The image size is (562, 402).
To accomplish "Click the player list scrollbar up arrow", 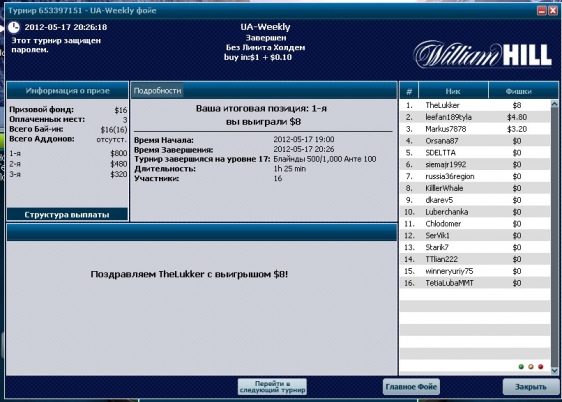I will coord(554,104).
